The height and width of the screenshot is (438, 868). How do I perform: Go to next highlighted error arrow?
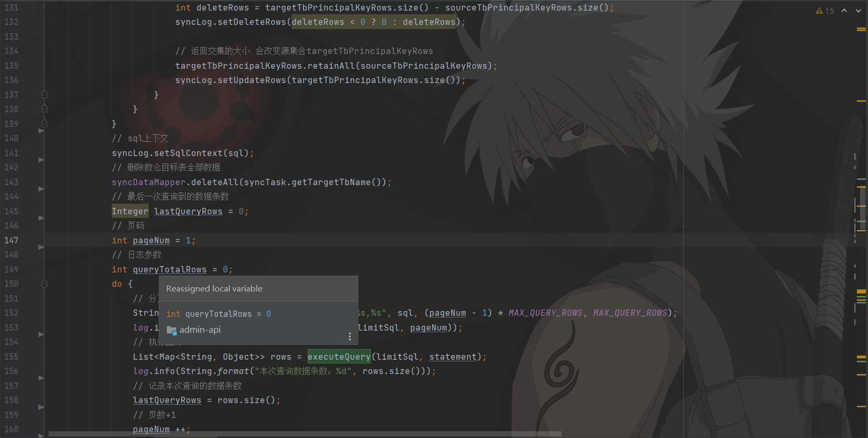click(858, 11)
